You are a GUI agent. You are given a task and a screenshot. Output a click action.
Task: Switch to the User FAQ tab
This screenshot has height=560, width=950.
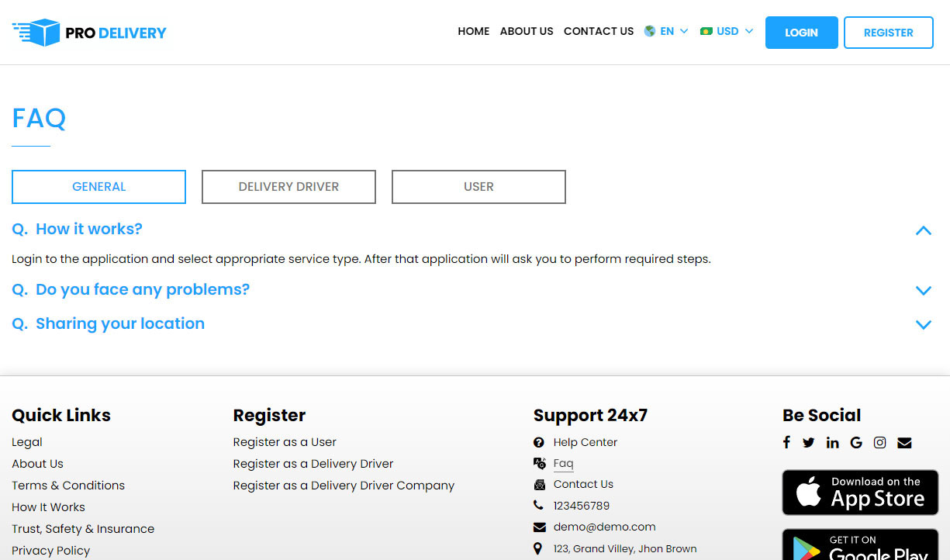pyautogui.click(x=478, y=187)
